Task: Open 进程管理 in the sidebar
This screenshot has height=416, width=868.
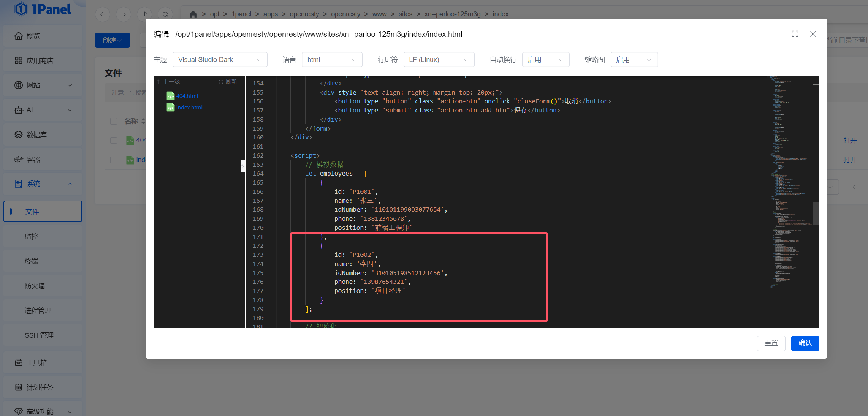Action: (43, 310)
